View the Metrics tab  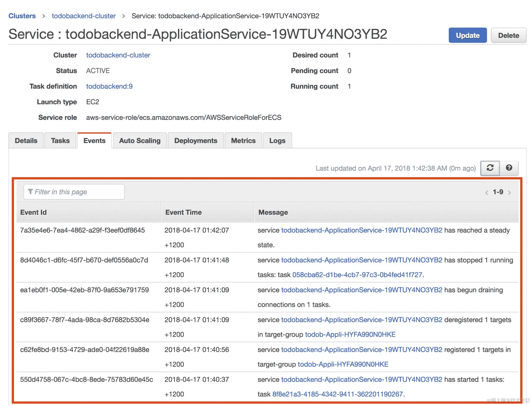(243, 141)
